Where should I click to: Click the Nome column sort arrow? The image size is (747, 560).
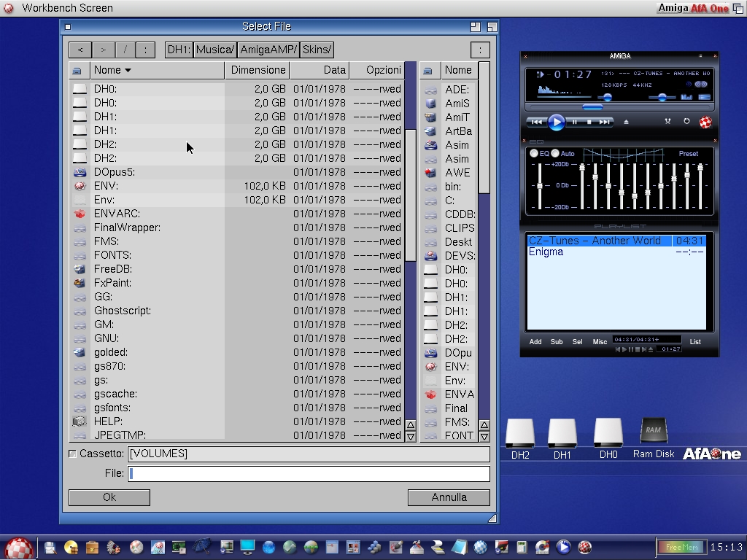pos(128,71)
